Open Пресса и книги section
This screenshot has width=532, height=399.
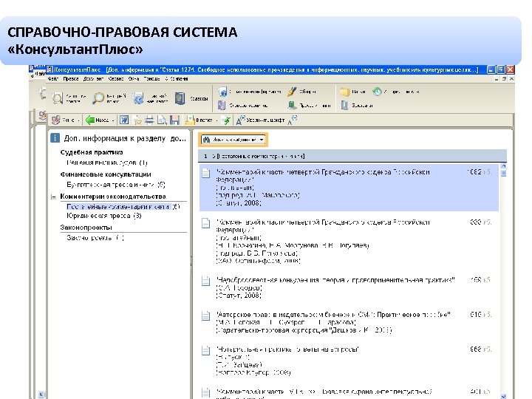click(x=309, y=106)
